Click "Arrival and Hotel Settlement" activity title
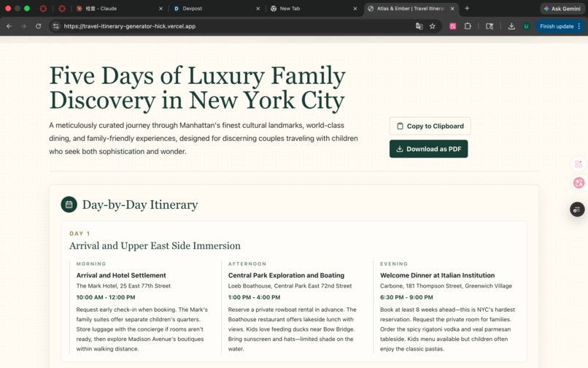This screenshot has height=368, width=588. 121,275
